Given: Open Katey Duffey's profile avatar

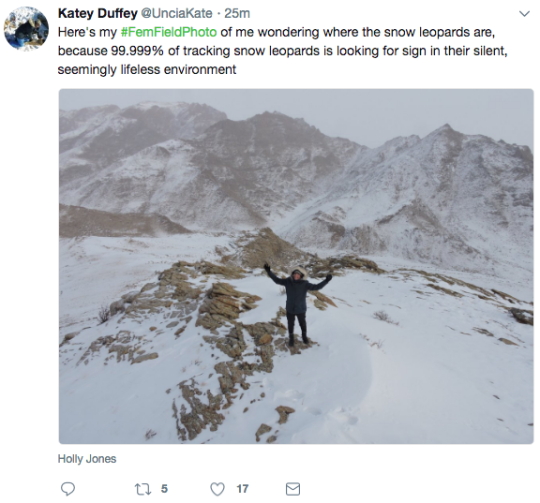Looking at the screenshot, I should tap(26, 29).
